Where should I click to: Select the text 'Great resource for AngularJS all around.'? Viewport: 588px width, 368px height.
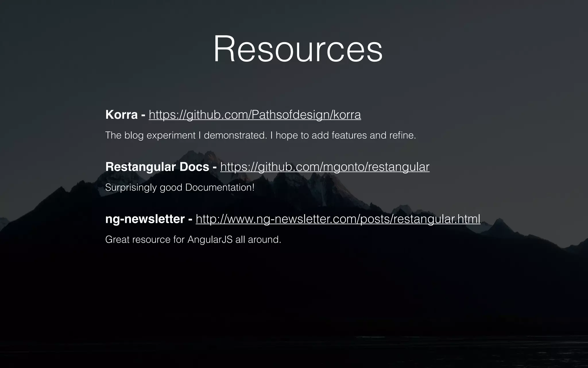(x=193, y=239)
